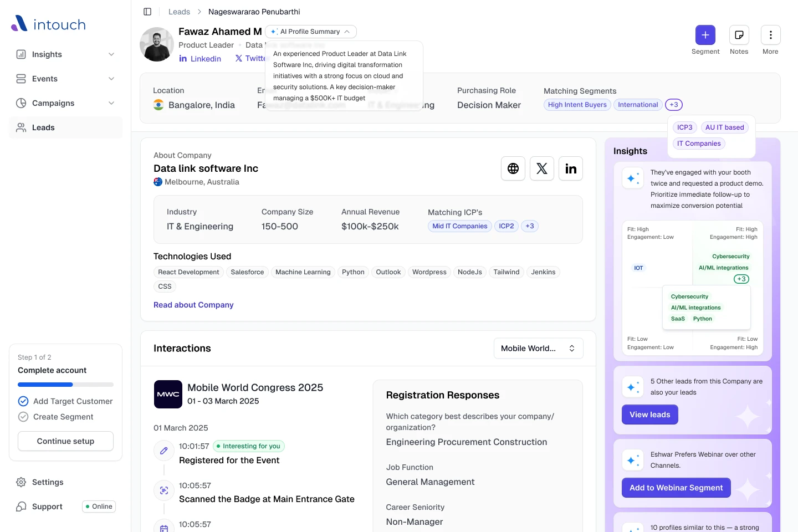Click the plus Segment button

705,35
